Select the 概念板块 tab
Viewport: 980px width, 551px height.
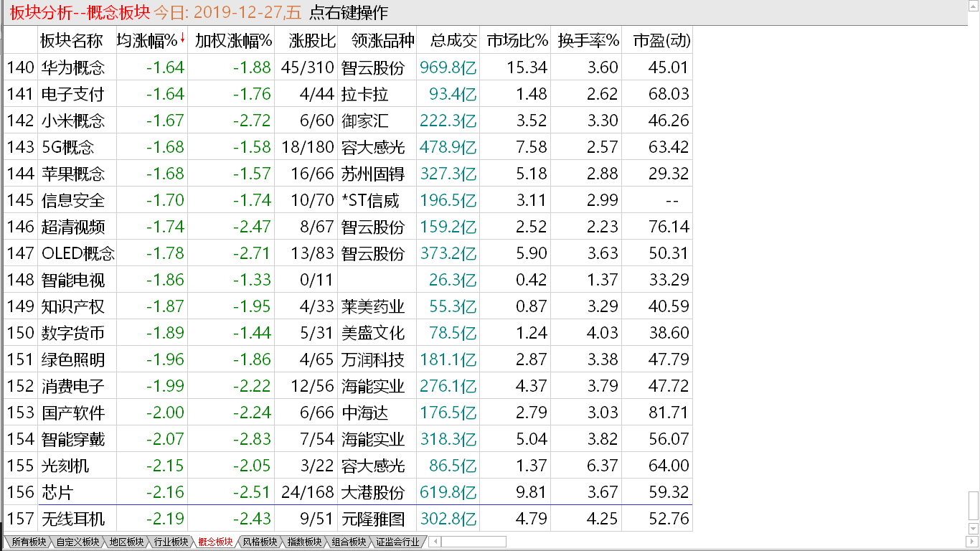pyautogui.click(x=215, y=542)
